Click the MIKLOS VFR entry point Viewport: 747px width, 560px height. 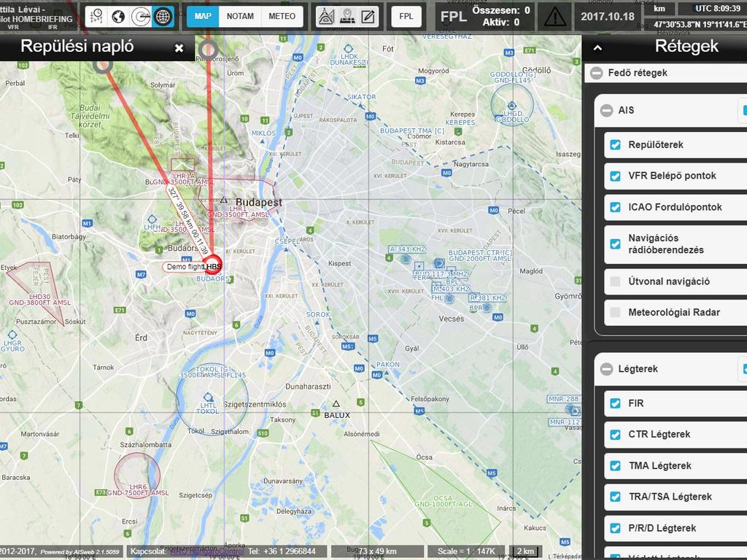(262, 141)
